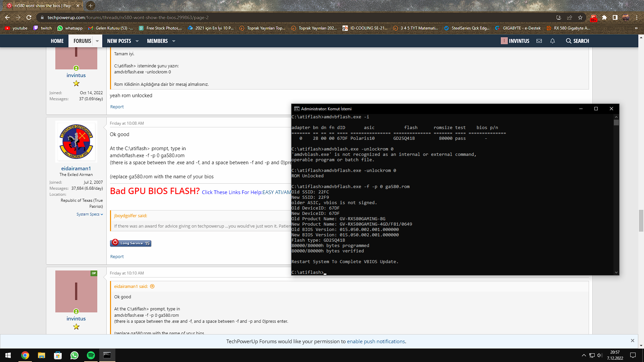This screenshot has height=362, width=644.
Task: Open the twitch bookmark
Action: coord(42,28)
